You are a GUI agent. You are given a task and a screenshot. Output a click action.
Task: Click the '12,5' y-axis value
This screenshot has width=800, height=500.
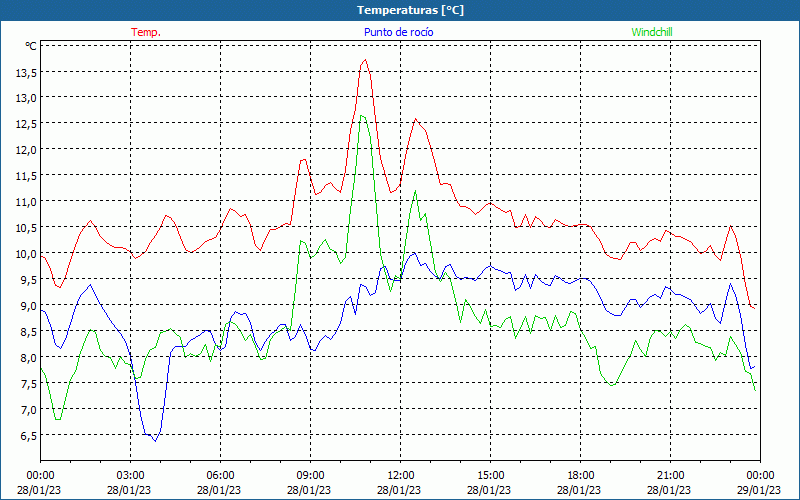26,124
